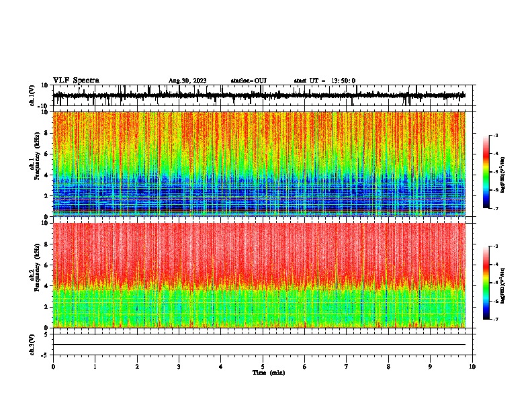Screen dimensions: 532x411
Task: Click the "-7" value on ch.1 colorbar
Action: click(x=496, y=208)
